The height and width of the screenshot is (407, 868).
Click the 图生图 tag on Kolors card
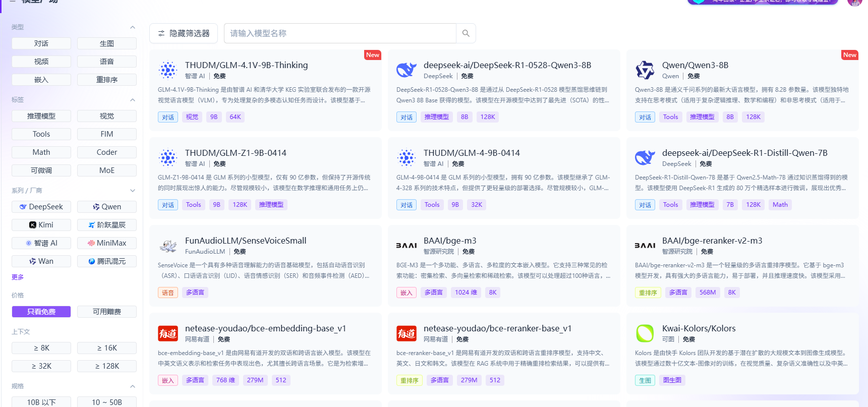coord(672,380)
